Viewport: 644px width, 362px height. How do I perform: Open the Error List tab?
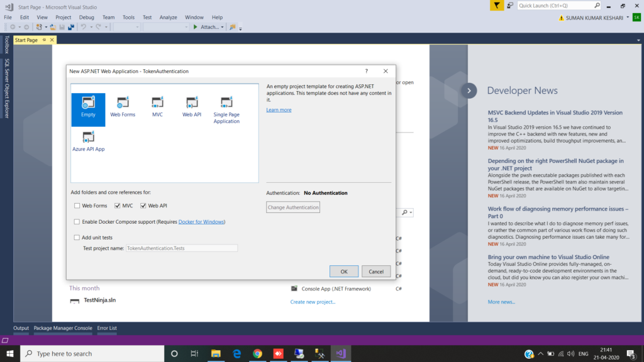point(107,328)
